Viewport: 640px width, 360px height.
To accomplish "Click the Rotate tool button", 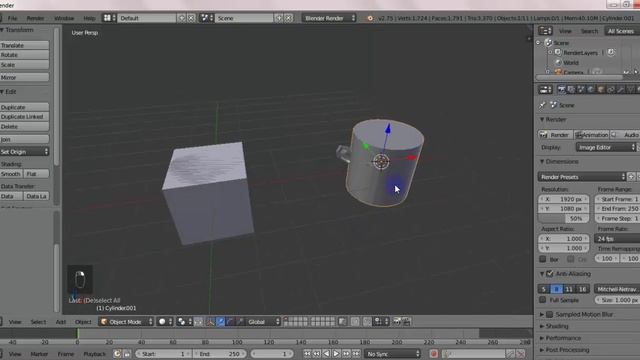I will pyautogui.click(x=24, y=55).
